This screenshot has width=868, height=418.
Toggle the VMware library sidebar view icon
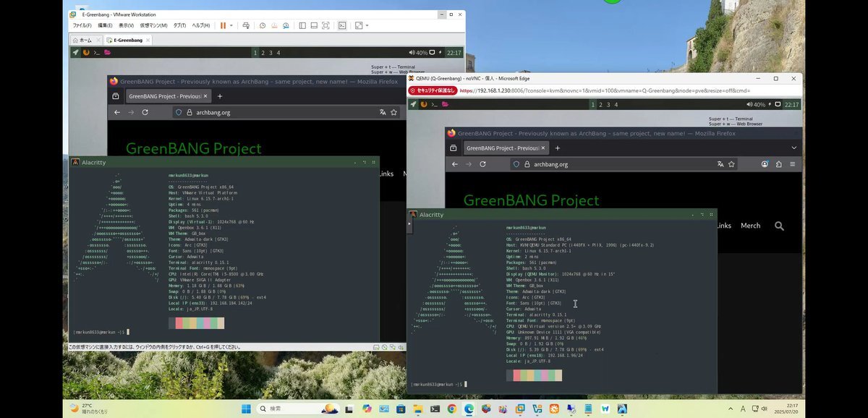302,25
